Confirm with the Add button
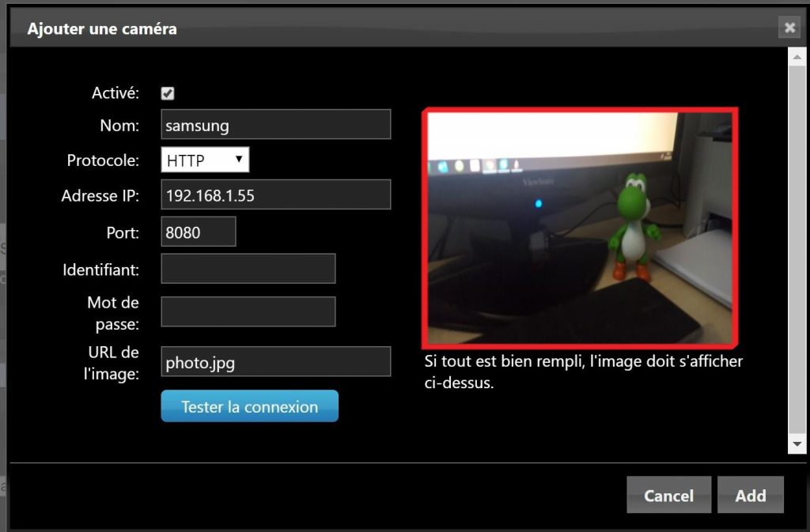The image size is (810, 532). (750, 496)
